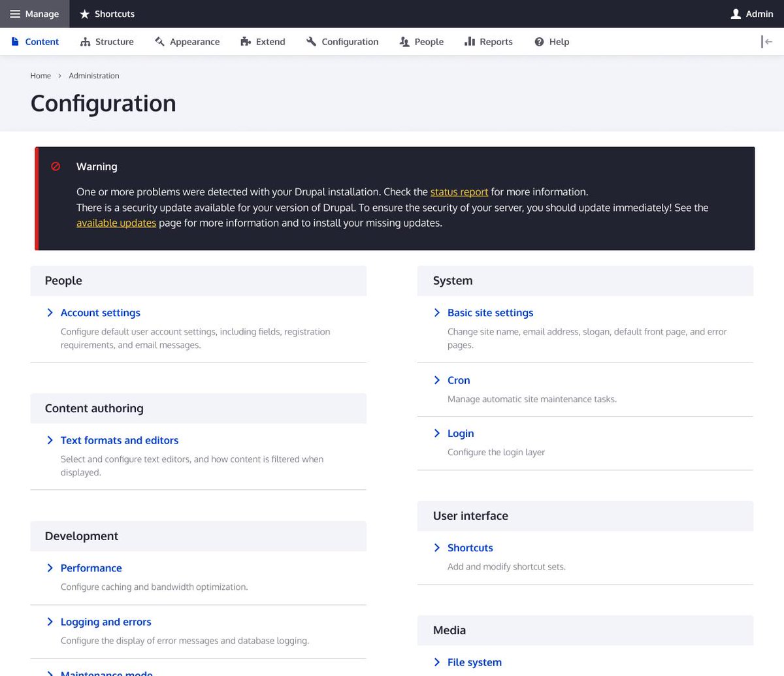Click chevron beside Performance
This screenshot has height=676, width=784.
[x=50, y=568]
